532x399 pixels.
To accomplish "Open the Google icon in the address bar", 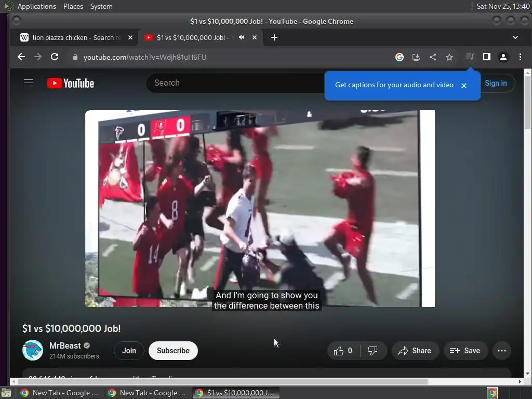I will pos(400,57).
